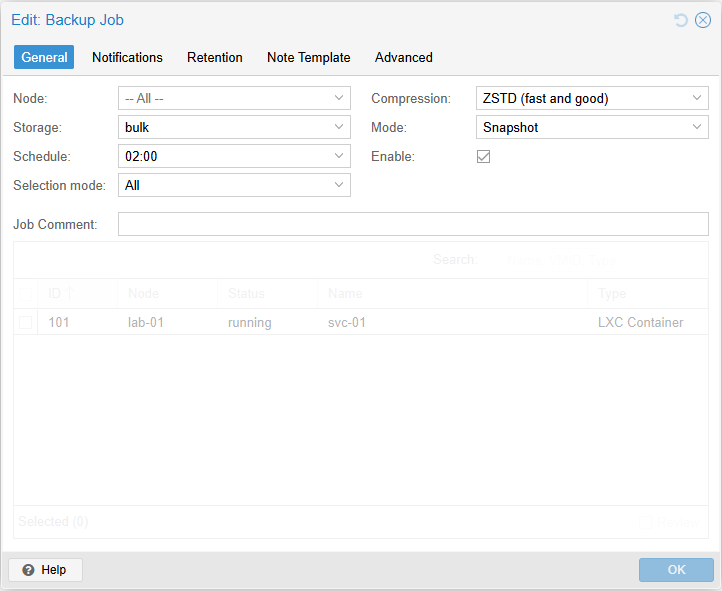Click the OK button
This screenshot has height=591, width=722.
coord(676,570)
